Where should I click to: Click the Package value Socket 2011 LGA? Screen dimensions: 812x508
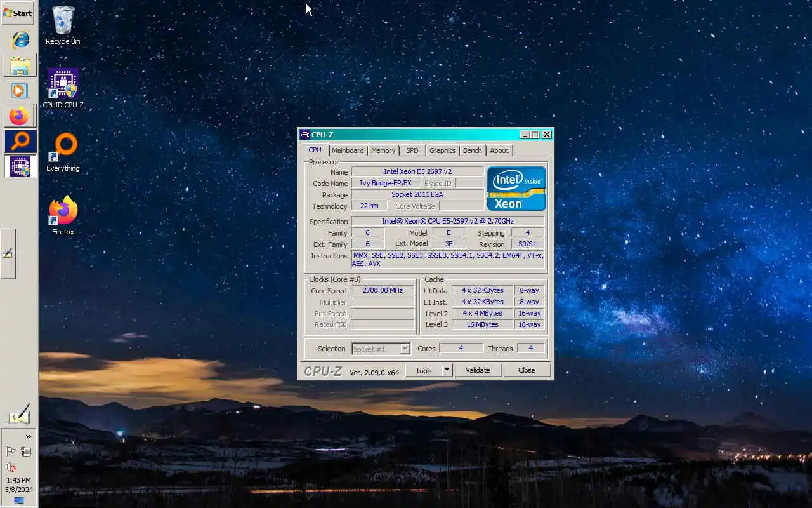[x=417, y=194]
